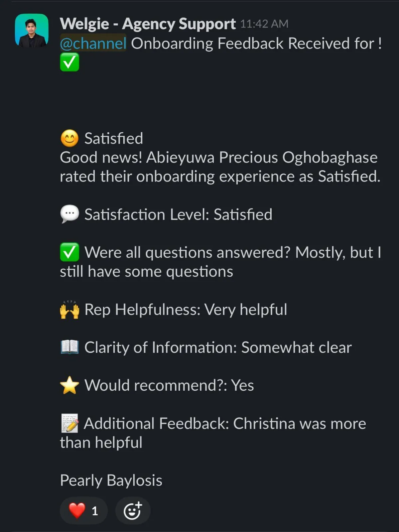
Task: Select the @channel mention
Action: pos(93,44)
